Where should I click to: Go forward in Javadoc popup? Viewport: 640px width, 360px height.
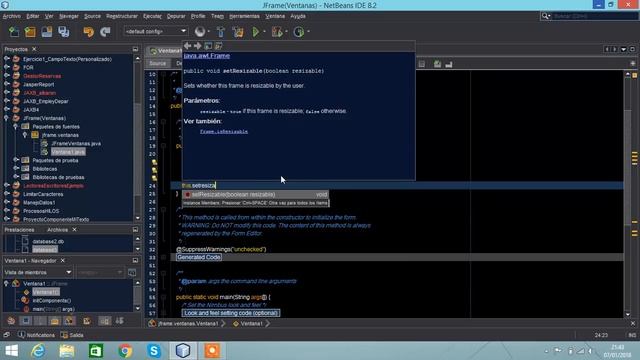(x=198, y=46)
